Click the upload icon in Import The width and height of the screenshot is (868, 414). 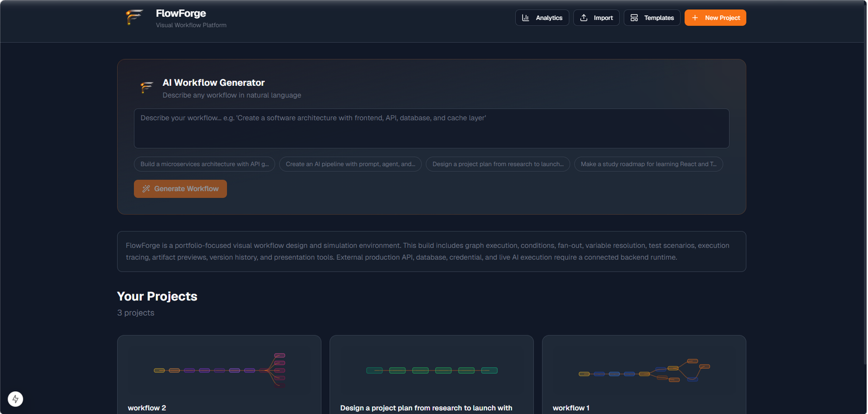(x=584, y=18)
